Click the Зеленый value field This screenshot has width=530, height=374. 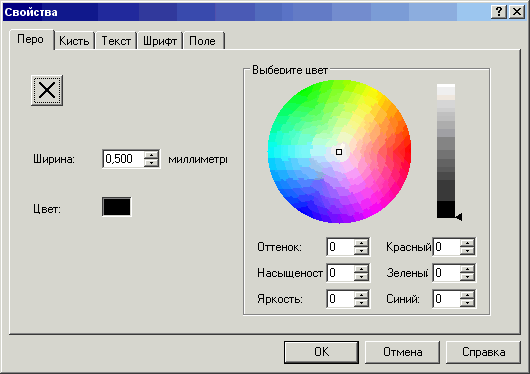pyautogui.click(x=447, y=273)
